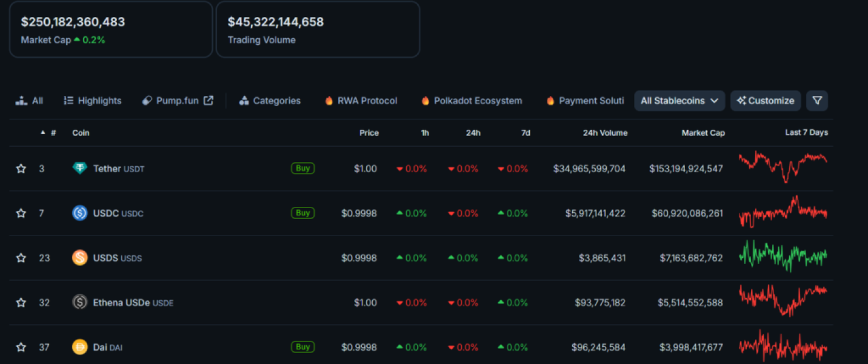Switch to the Highlights tab
This screenshot has height=364, width=868.
tap(93, 101)
